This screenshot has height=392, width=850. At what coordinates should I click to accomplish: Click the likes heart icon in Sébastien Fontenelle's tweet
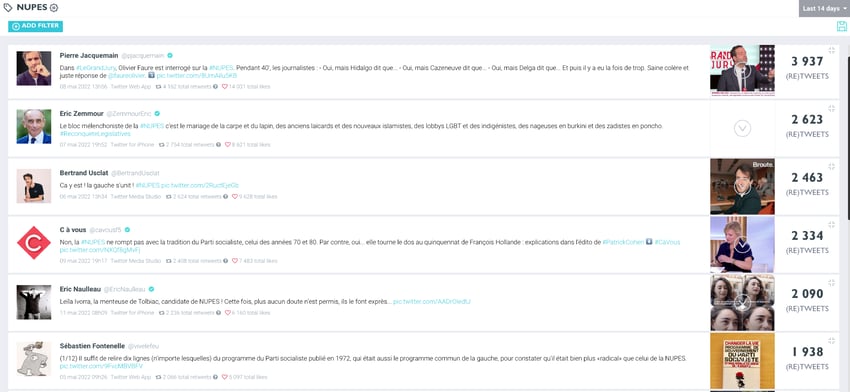[x=225, y=377]
